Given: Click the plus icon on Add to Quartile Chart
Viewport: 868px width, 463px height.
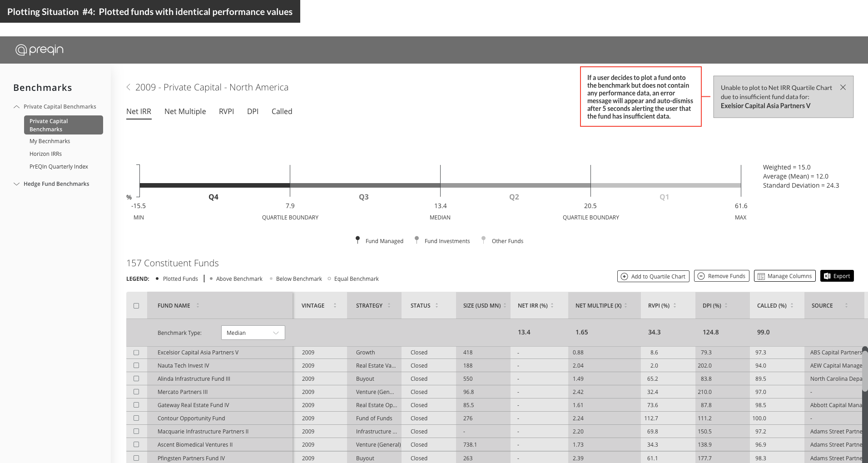Looking at the screenshot, I should 625,276.
